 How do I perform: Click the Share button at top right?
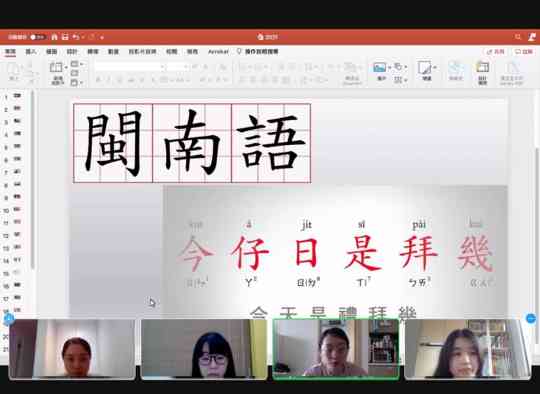[x=495, y=52]
